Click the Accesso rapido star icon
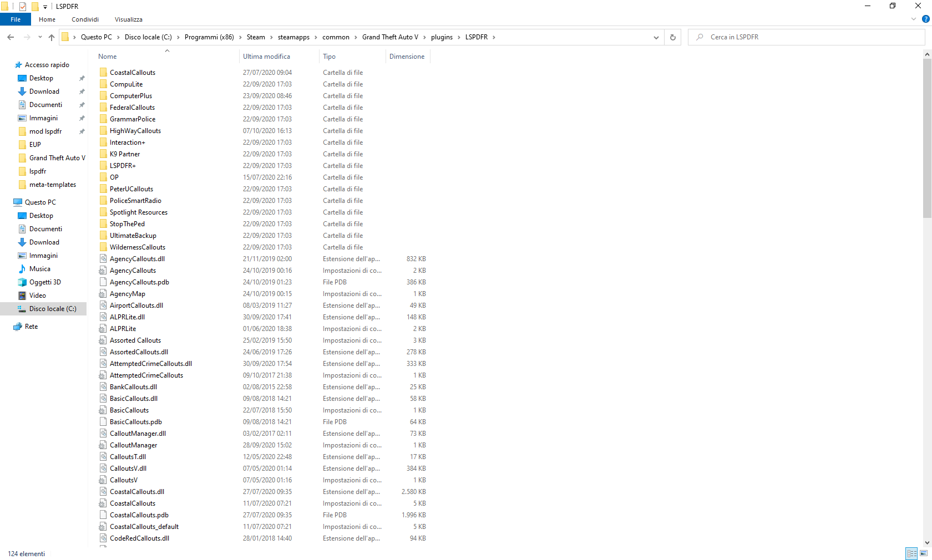932x560 pixels. tap(18, 65)
